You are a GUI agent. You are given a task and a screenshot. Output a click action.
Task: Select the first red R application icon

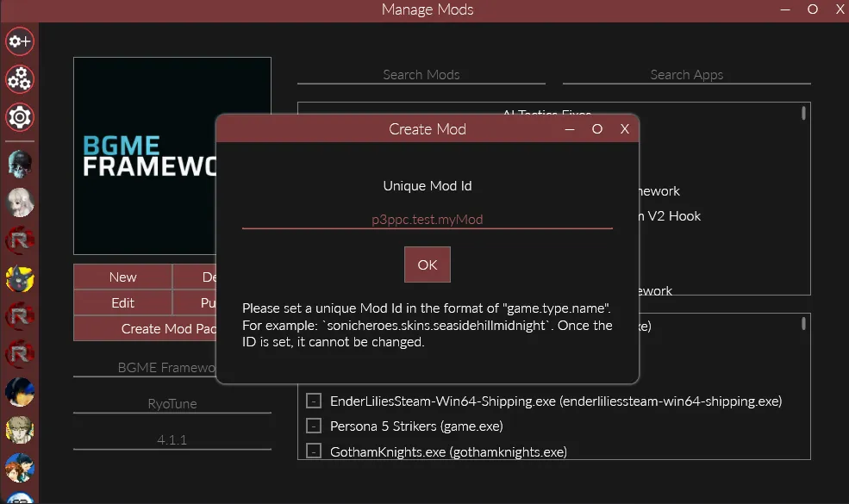pyautogui.click(x=20, y=240)
